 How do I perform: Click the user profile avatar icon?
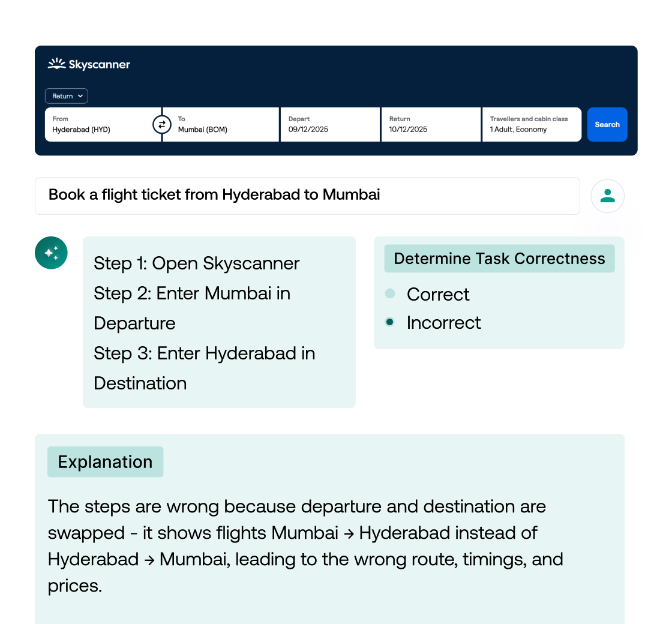click(607, 196)
